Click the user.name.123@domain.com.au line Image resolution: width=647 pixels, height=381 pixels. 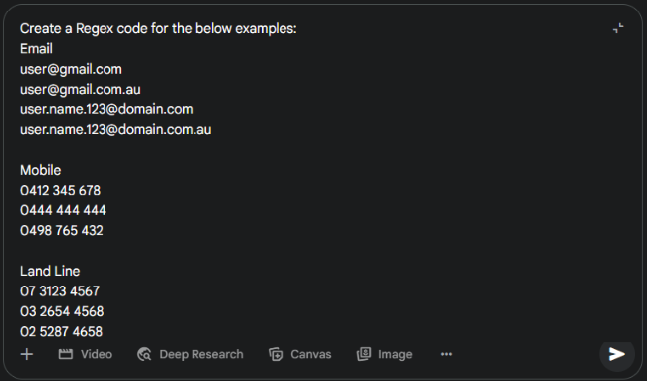(x=116, y=130)
